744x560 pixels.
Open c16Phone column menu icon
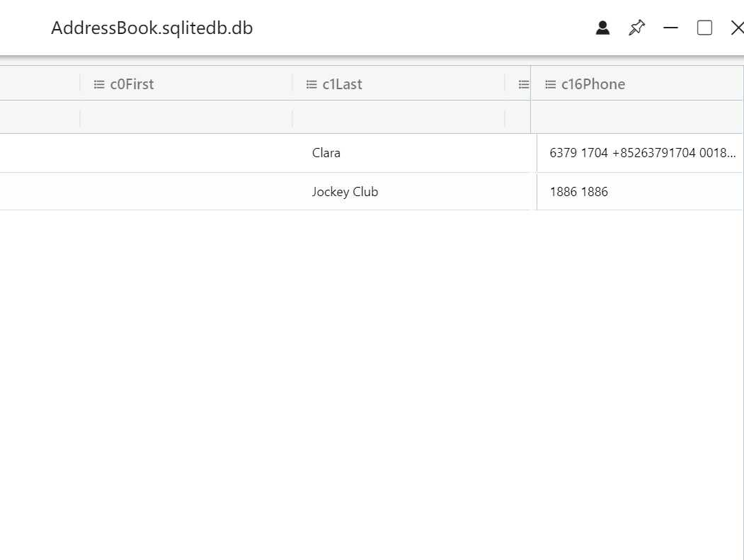click(551, 84)
